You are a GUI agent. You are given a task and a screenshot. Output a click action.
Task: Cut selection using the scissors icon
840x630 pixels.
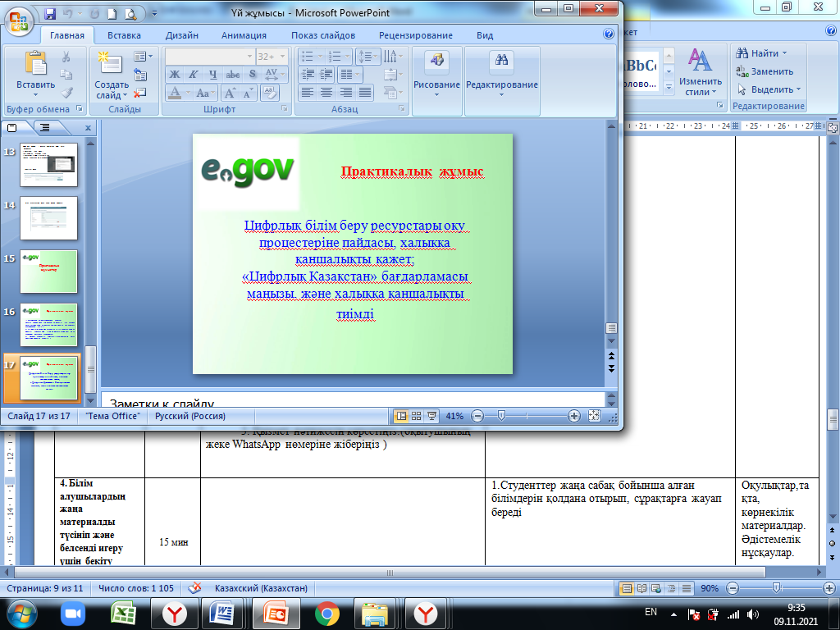pyautogui.click(x=66, y=57)
